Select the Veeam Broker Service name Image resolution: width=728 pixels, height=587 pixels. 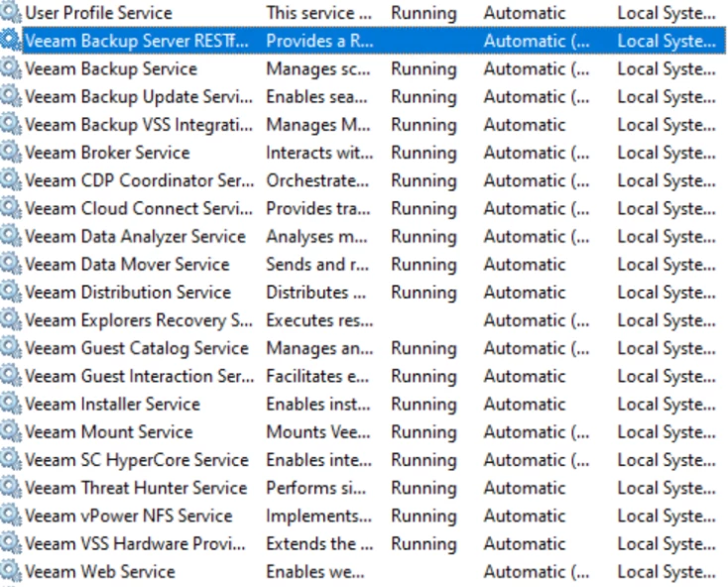click(107, 153)
